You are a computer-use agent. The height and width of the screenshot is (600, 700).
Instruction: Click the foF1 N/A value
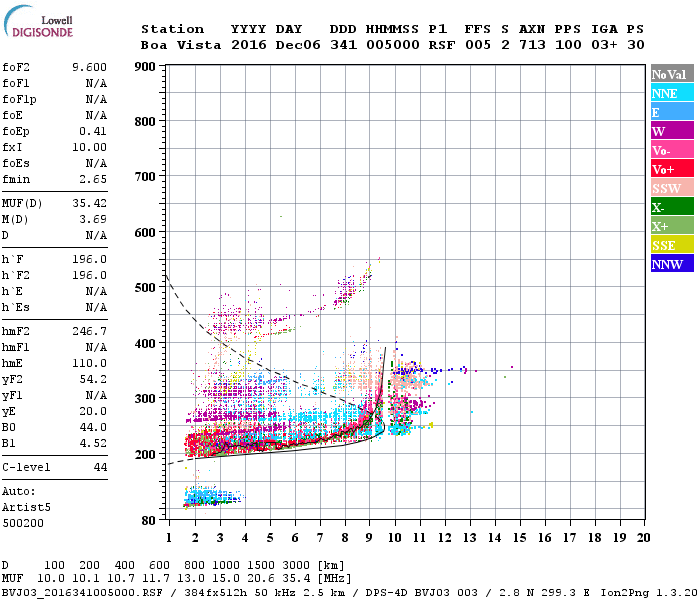coord(96,83)
